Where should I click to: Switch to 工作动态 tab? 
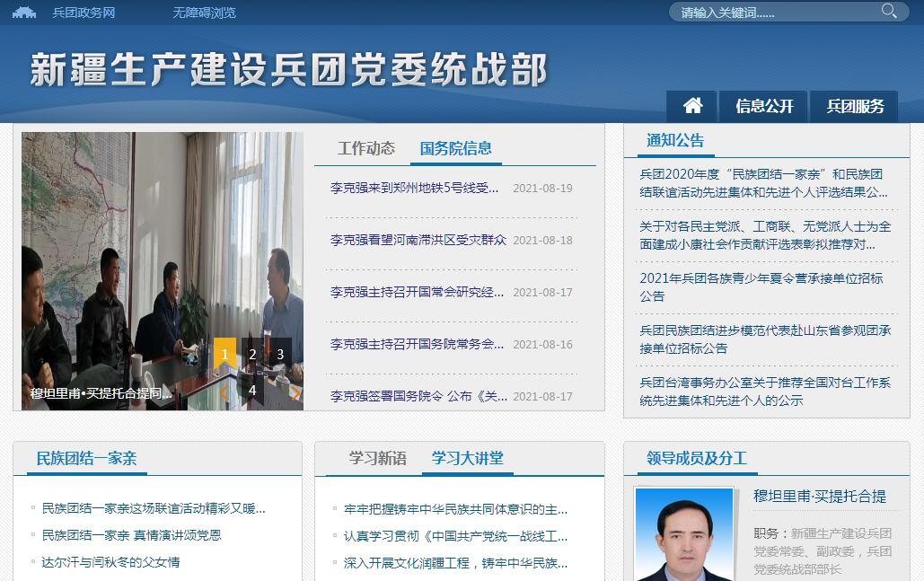point(366,148)
